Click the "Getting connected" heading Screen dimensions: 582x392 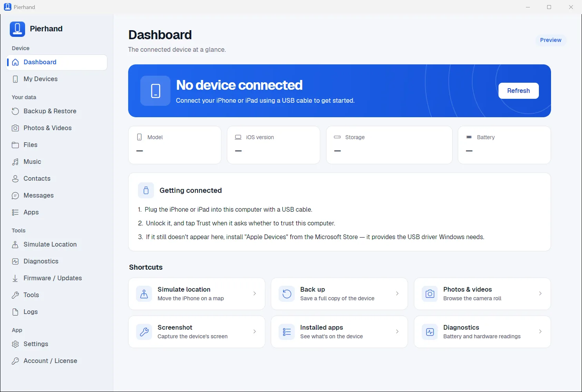[190, 191]
